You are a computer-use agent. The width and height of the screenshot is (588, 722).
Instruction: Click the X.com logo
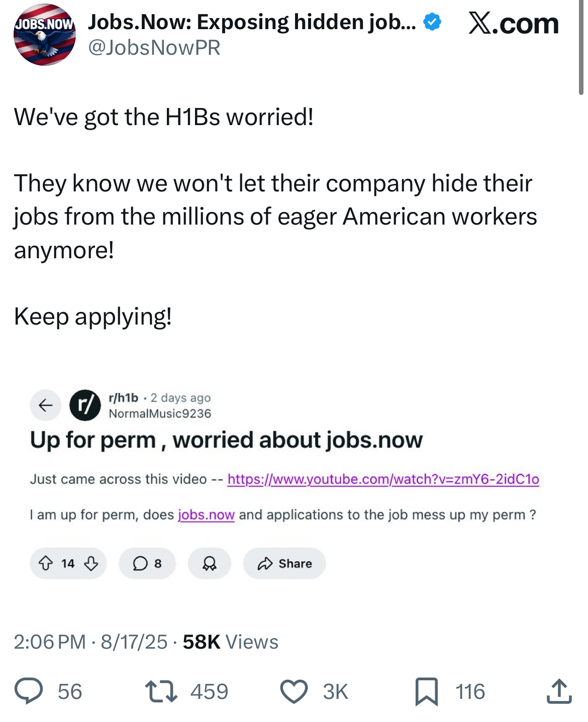point(513,24)
